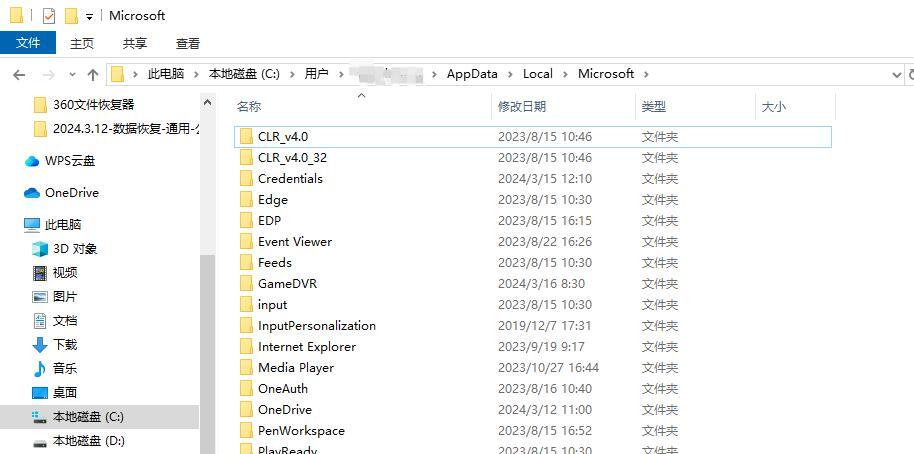Click the properties checkmark quick-access icon
Image resolution: width=914 pixels, height=454 pixels.
pos(49,16)
